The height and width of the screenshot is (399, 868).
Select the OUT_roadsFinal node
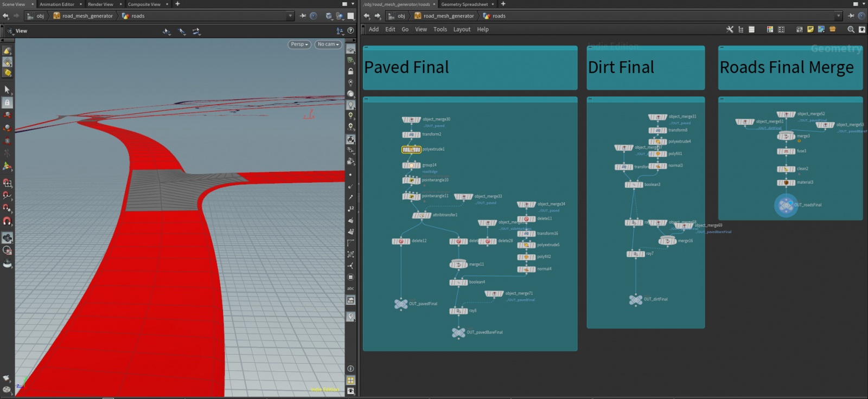(x=786, y=205)
